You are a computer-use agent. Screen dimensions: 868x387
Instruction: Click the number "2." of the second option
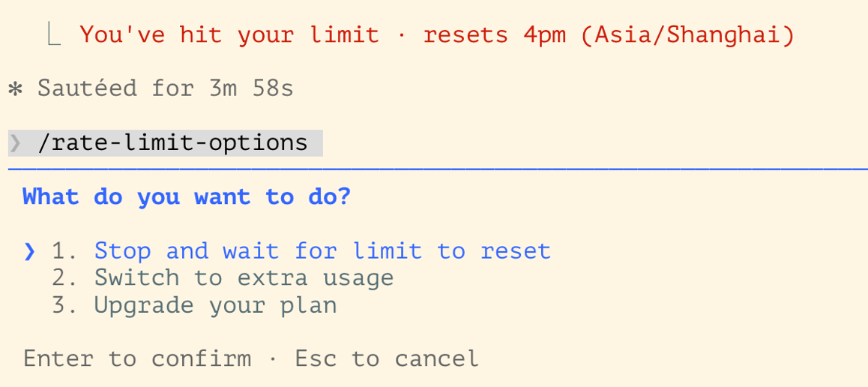pyautogui.click(x=64, y=278)
